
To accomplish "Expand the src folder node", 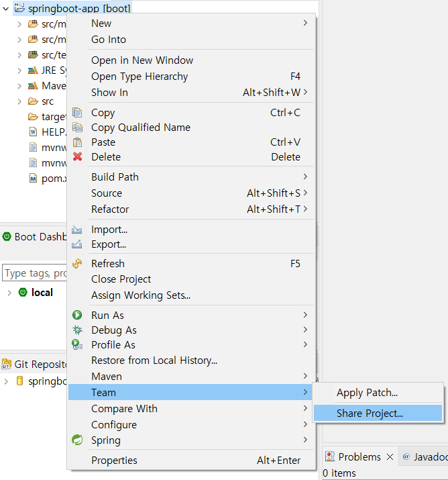I will [19, 101].
